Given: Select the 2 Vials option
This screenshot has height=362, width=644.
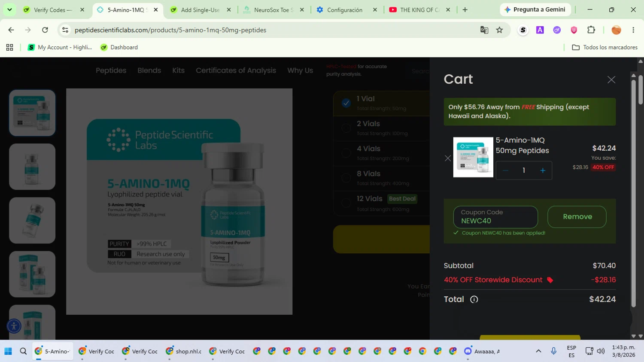Looking at the screenshot, I should [x=381, y=128].
